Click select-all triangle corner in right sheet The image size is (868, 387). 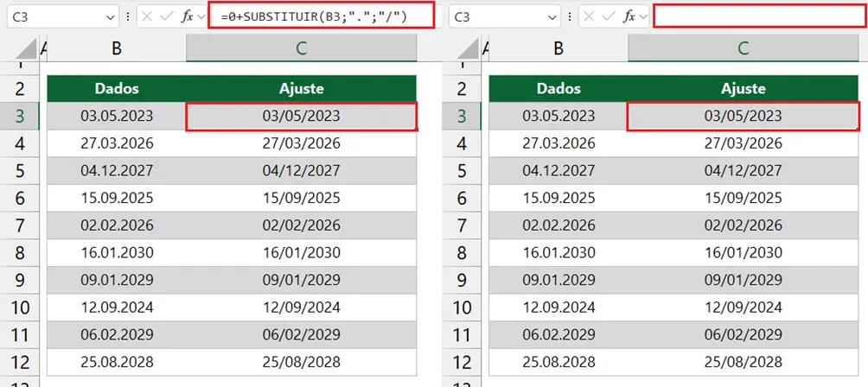click(x=469, y=48)
